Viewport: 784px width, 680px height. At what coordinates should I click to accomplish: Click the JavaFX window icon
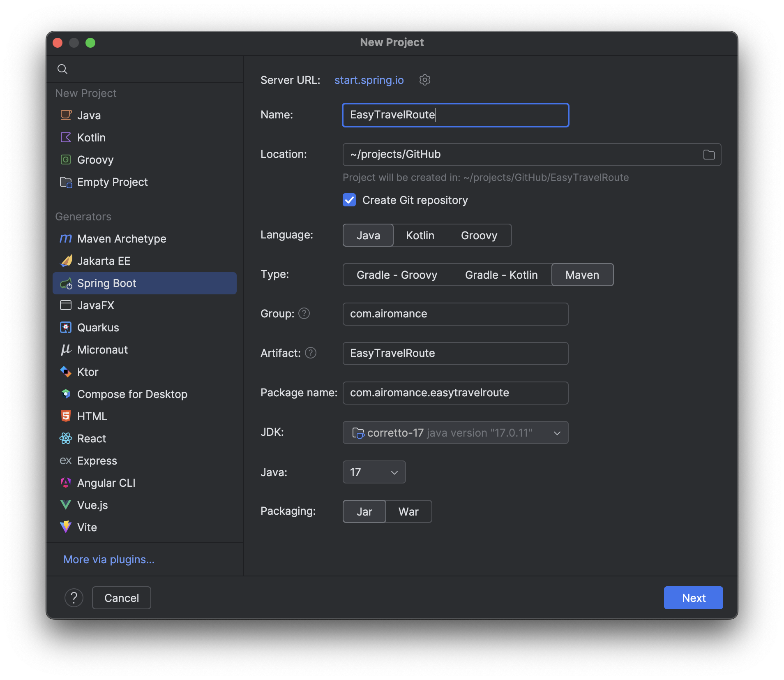pos(66,305)
